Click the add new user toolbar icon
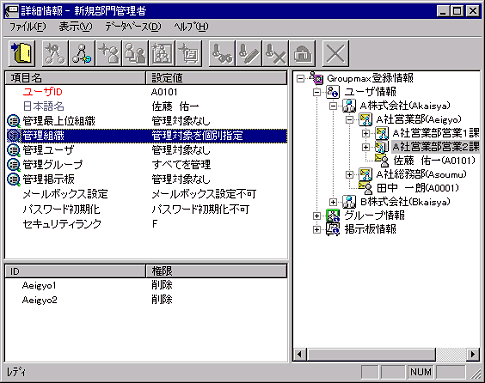Screen dimensions: 485x383 109,53
